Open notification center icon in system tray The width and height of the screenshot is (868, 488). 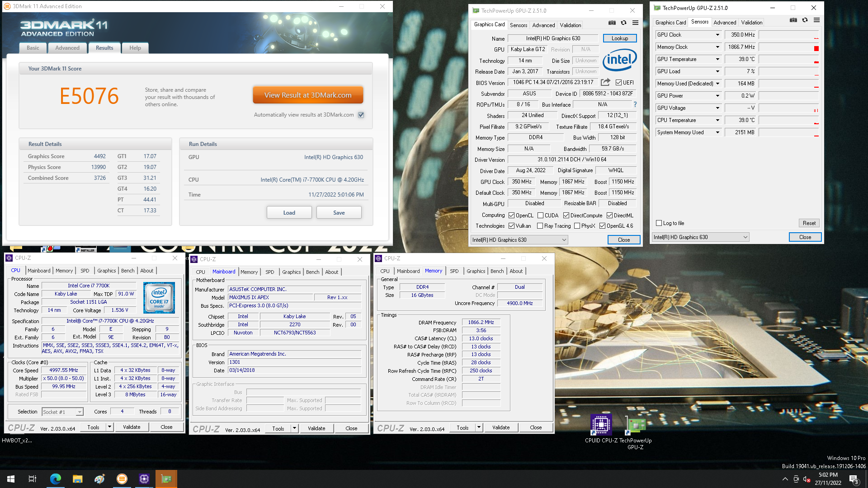[x=854, y=479]
